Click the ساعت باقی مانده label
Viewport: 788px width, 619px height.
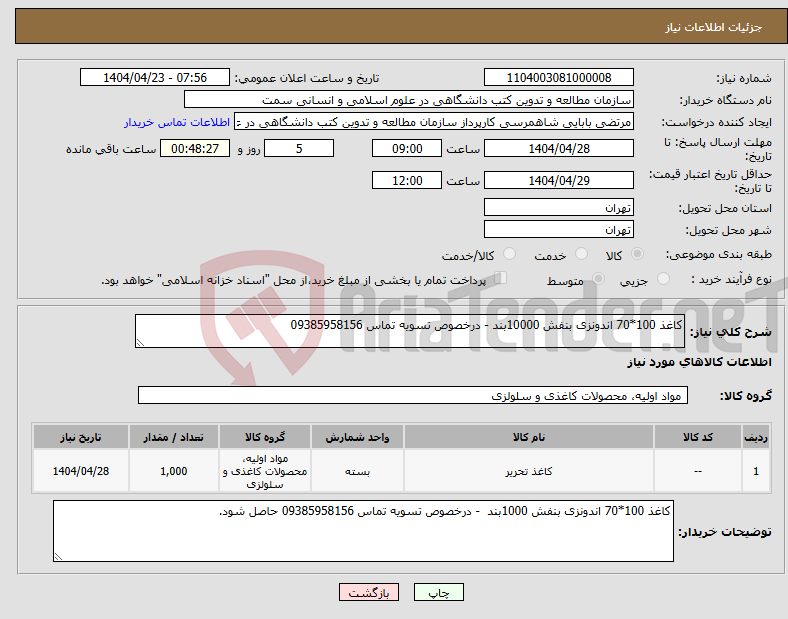pos(111,149)
